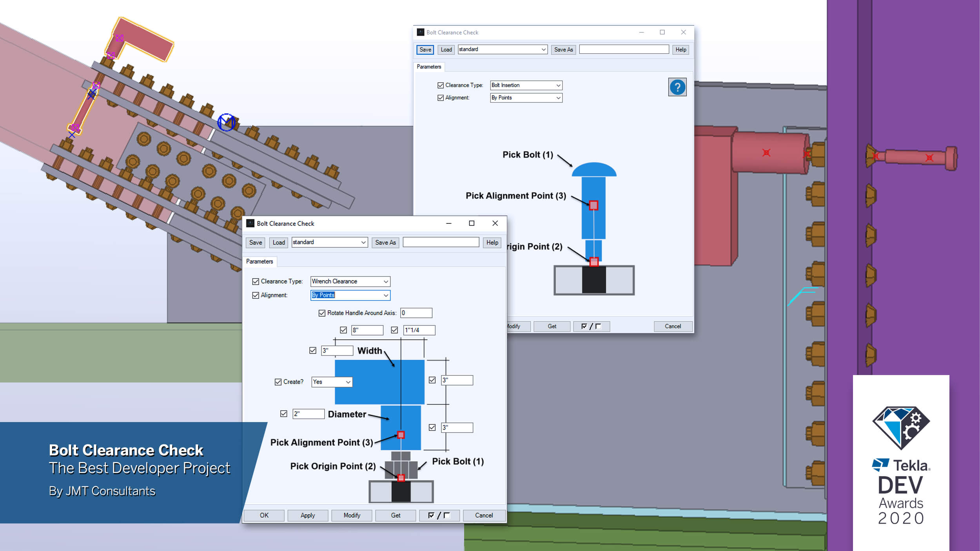Click the title bar icon of the back dialog
Screen dimensions: 980x551
tap(420, 32)
